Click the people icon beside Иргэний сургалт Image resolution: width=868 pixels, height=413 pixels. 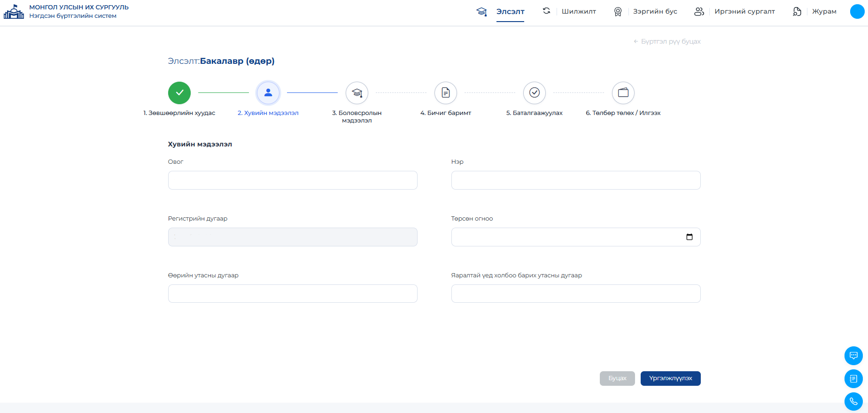coord(699,12)
